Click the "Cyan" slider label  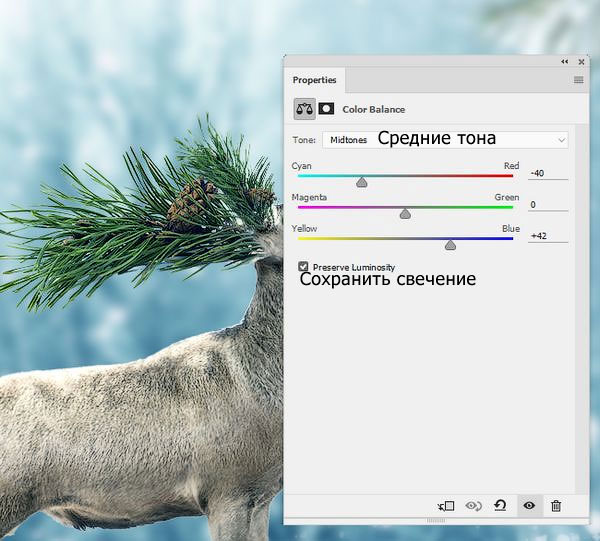click(x=302, y=166)
